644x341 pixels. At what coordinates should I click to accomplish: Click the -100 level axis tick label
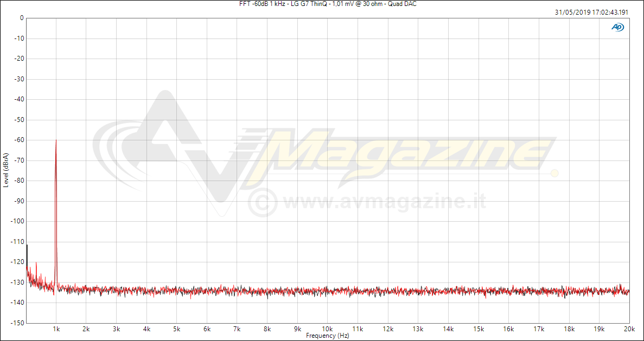(x=18, y=221)
